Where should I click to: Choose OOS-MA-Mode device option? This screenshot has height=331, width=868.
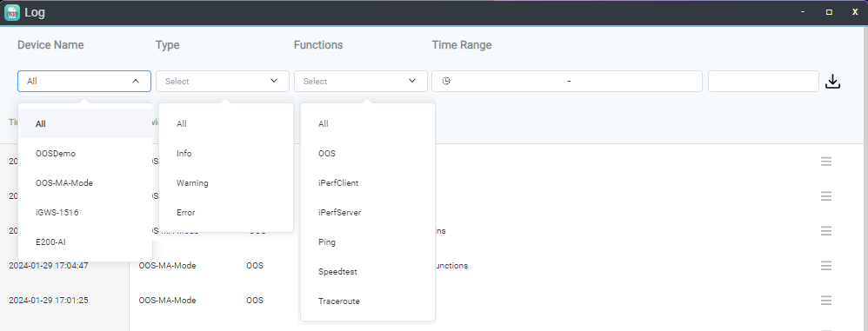(x=85, y=183)
